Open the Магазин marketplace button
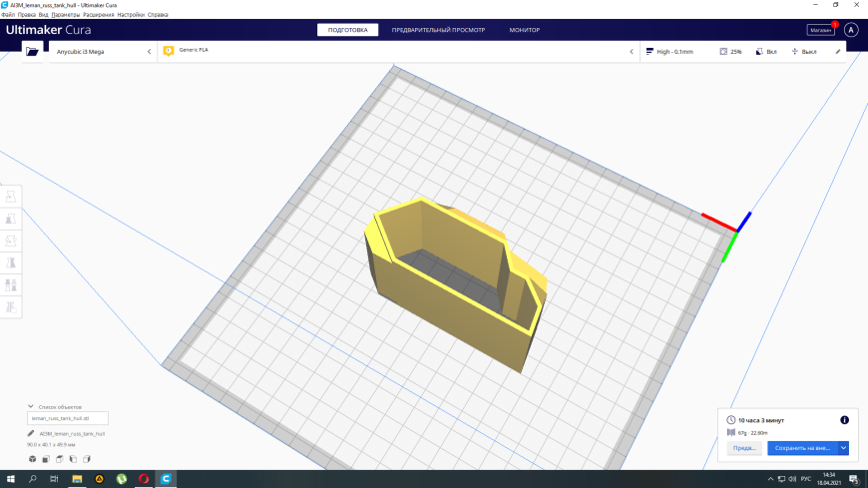Viewport: 868px width, 488px height. pos(820,31)
